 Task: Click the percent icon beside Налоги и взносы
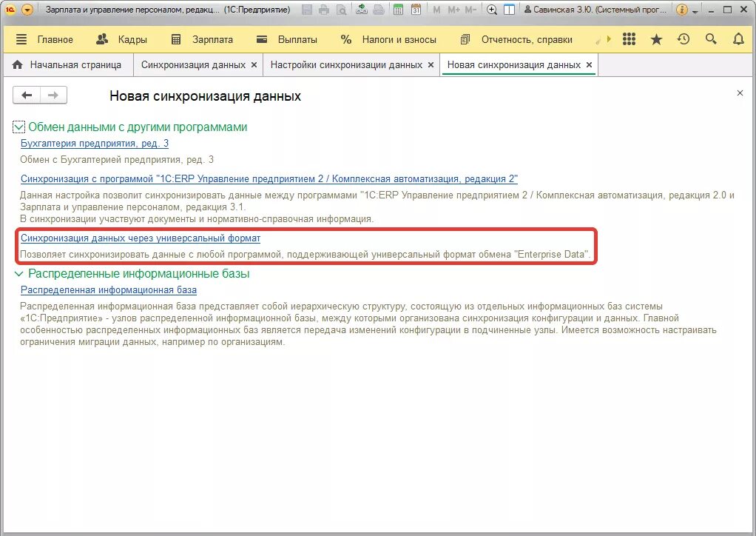[x=345, y=39]
